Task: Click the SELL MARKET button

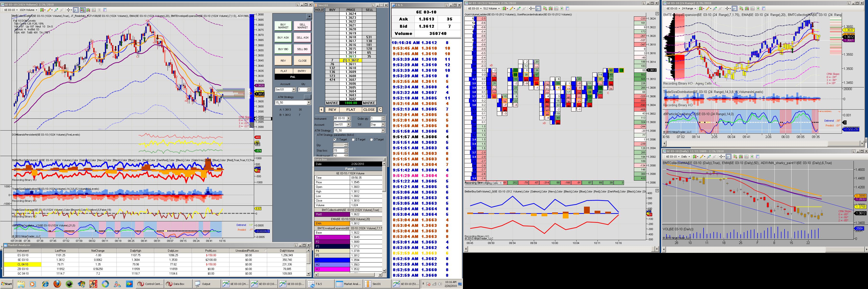Action: [302, 26]
